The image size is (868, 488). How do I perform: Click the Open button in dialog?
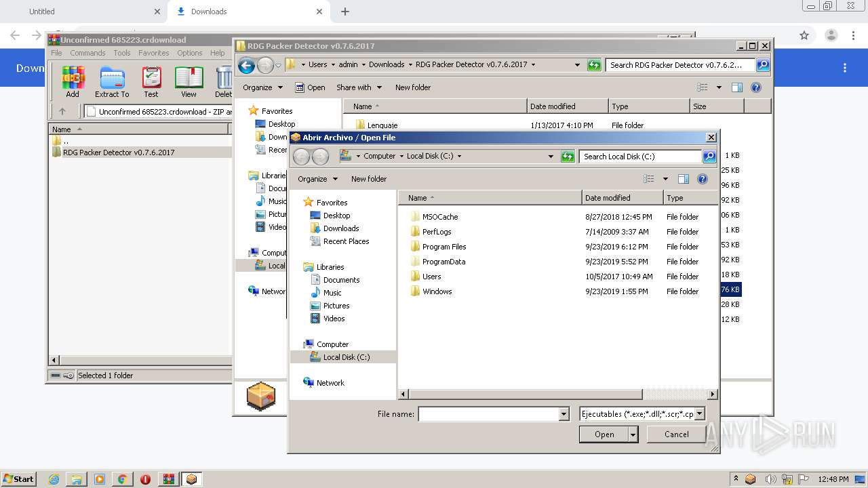tap(604, 434)
